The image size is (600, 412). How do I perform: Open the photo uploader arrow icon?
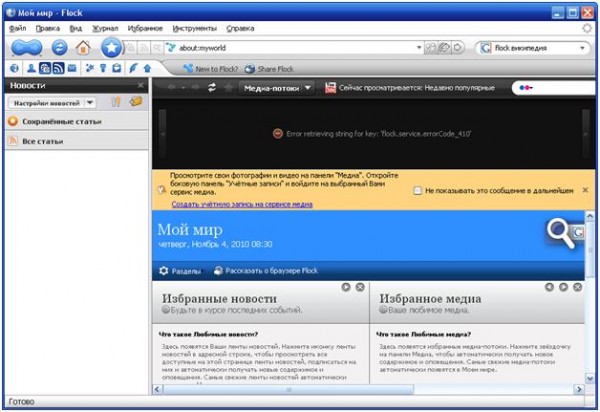point(147,68)
